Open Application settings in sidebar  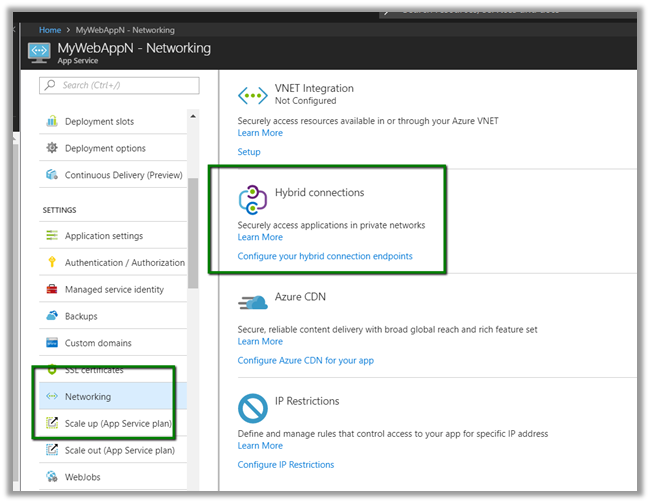pyautogui.click(x=103, y=236)
